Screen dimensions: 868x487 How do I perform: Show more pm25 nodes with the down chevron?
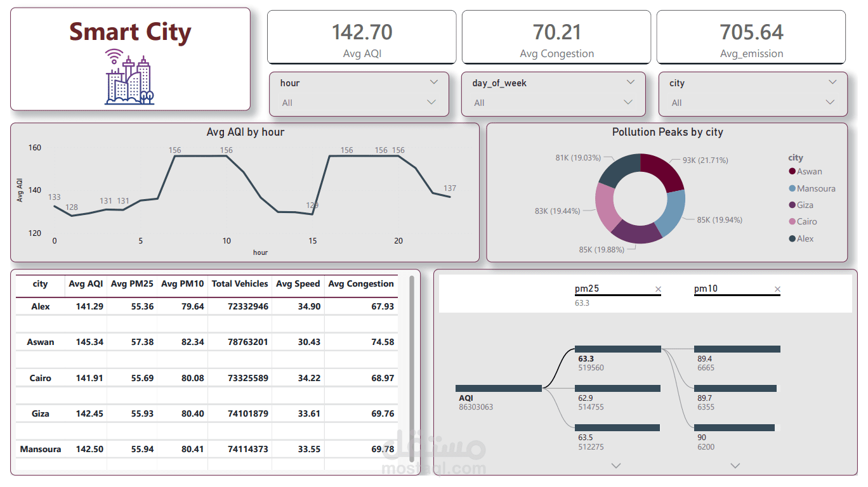point(615,466)
